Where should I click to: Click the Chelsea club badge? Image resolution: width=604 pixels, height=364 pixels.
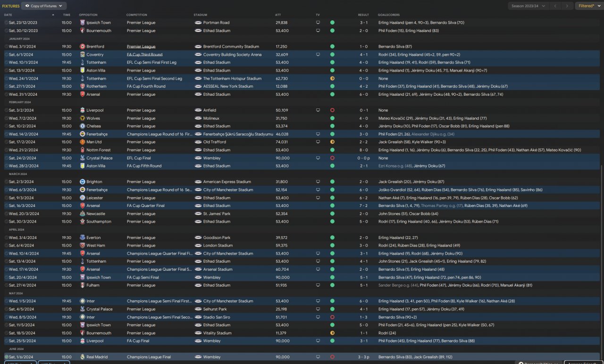pyautogui.click(x=83, y=126)
